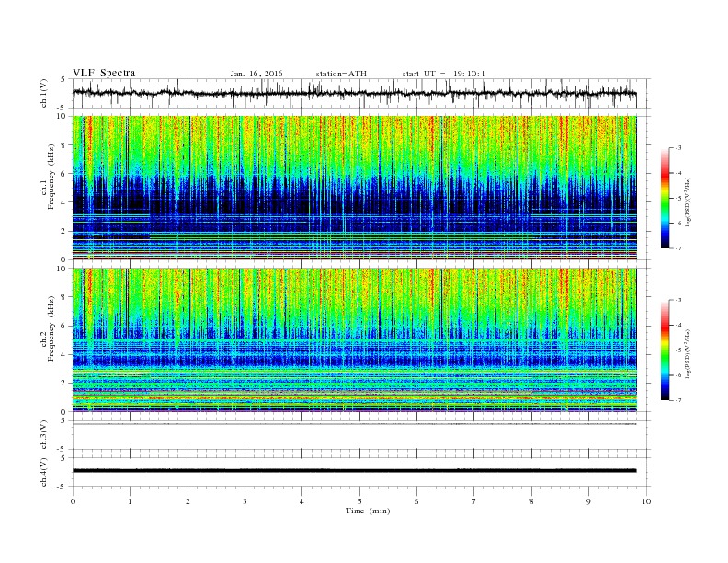The height and width of the screenshot is (563, 728).
Task: Click inside the ch.2 spectrogram panel
Action: tap(354, 339)
